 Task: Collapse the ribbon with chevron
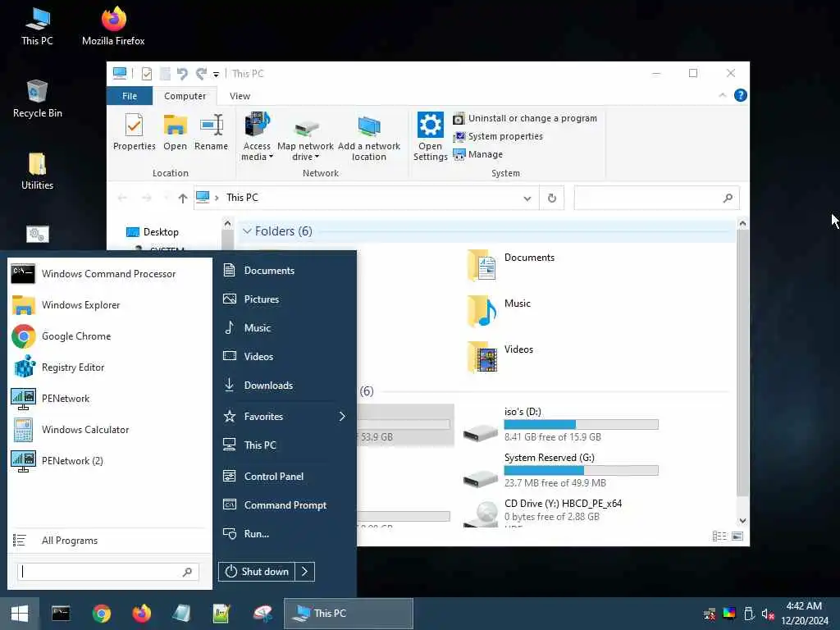pyautogui.click(x=722, y=95)
